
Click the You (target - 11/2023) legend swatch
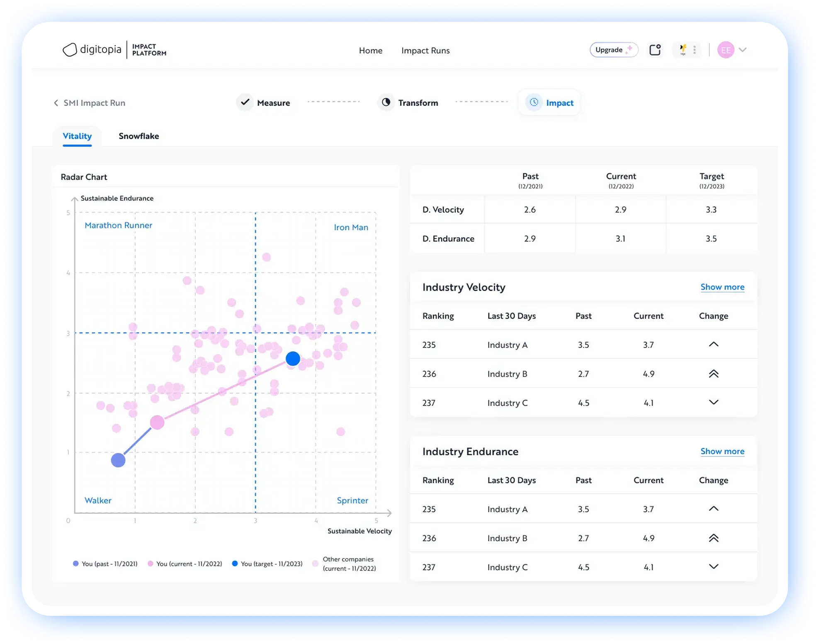(235, 564)
